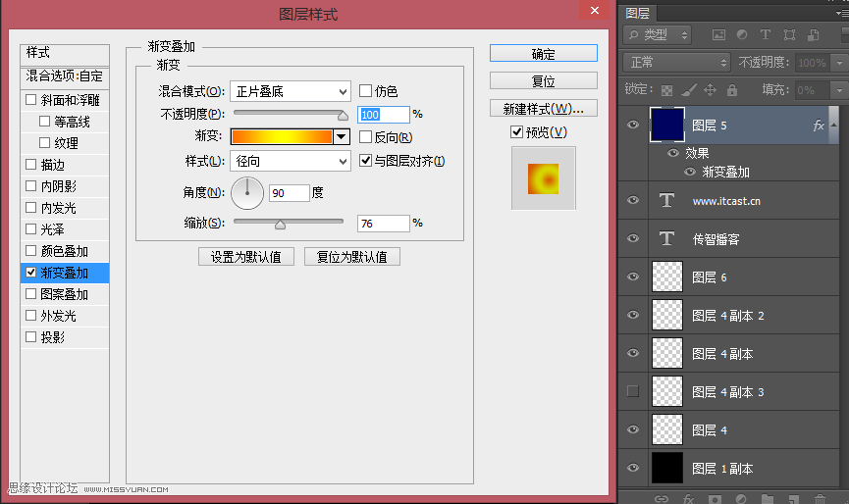Toggle visibility of 效果 effects
The height and width of the screenshot is (504, 849).
pos(673,153)
